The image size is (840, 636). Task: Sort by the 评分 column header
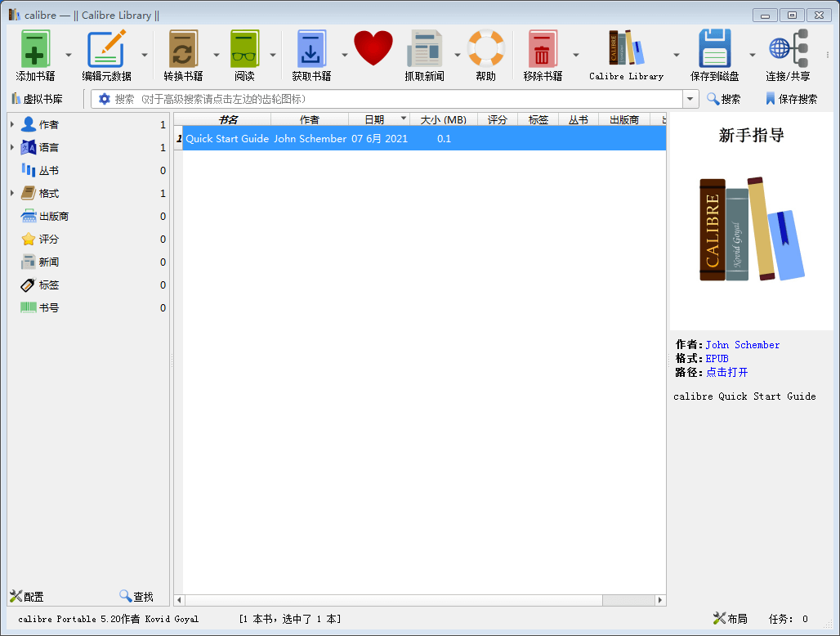tap(497, 119)
